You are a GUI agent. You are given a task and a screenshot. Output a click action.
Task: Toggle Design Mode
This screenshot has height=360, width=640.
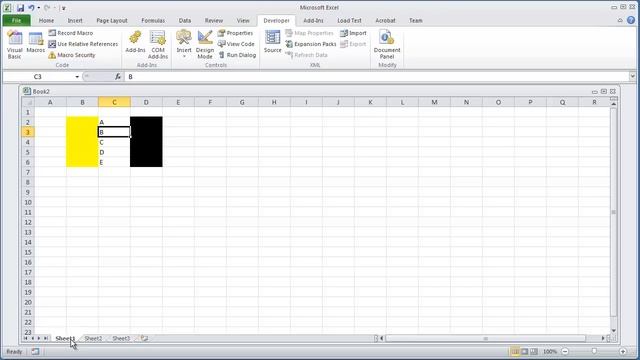[205, 45]
